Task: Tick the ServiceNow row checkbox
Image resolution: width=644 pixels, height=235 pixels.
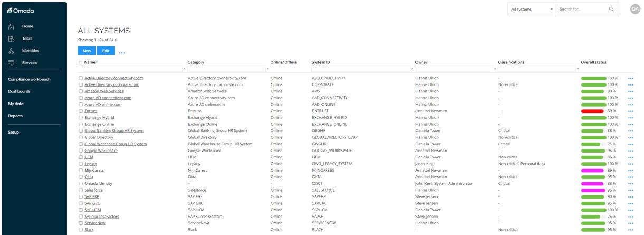Action: click(81, 223)
